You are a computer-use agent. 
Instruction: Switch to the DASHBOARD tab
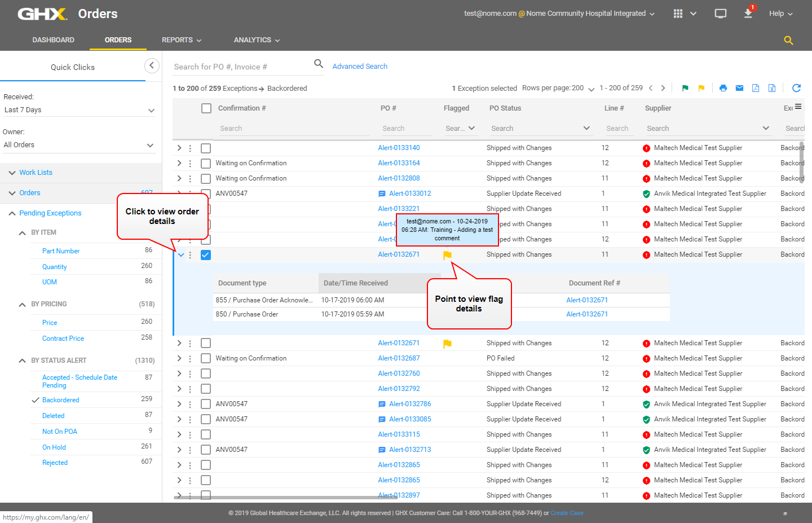(53, 40)
